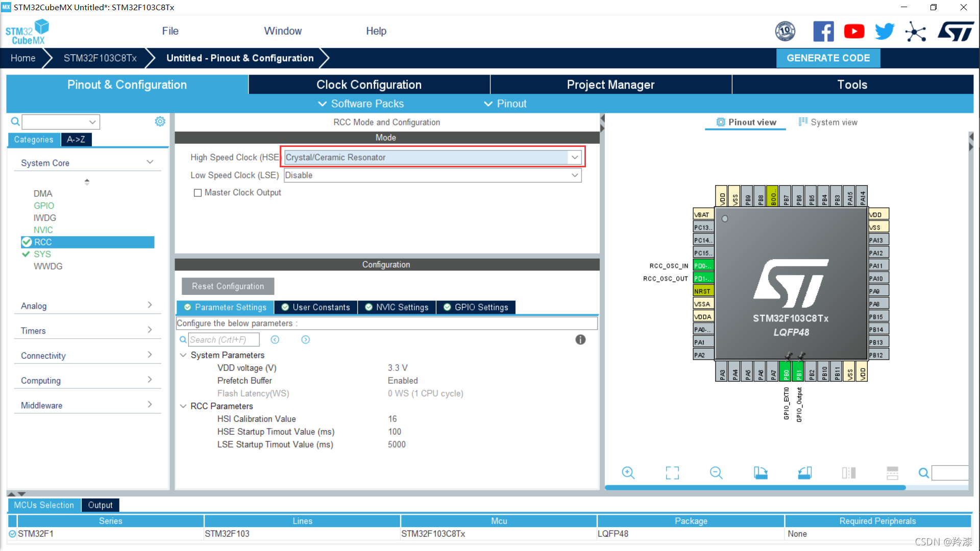
Task: Click the zoom out icon on pinout canvas
Action: tap(717, 472)
